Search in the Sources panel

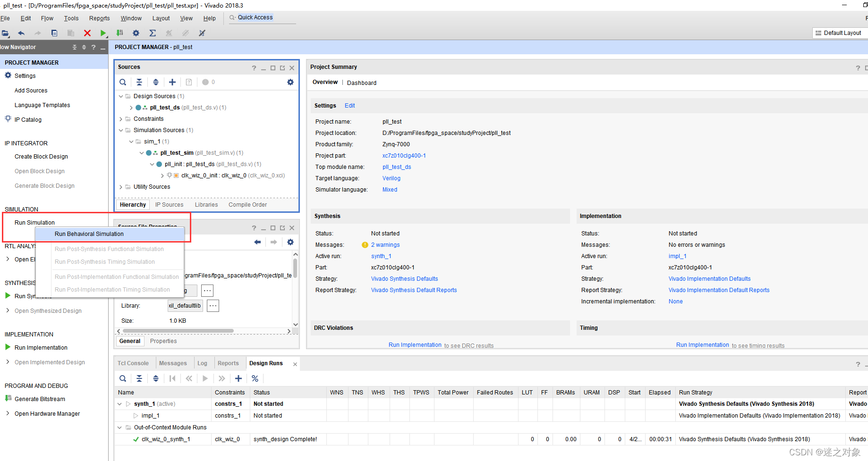point(123,82)
